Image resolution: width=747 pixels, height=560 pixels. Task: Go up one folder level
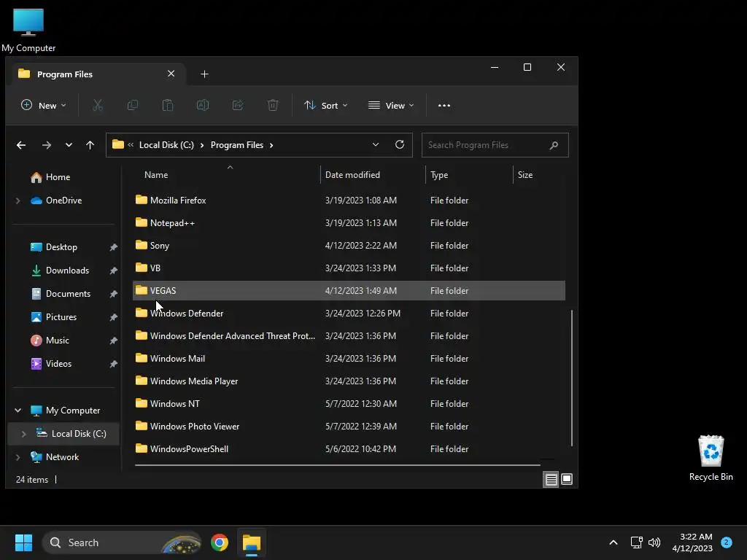[x=90, y=145]
